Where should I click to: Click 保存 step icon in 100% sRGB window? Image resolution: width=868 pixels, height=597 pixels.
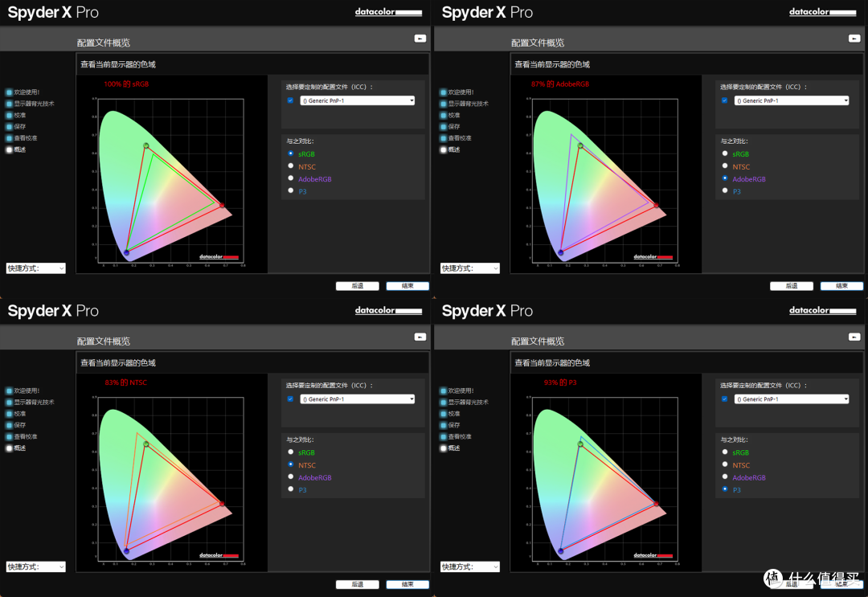pyautogui.click(x=9, y=127)
